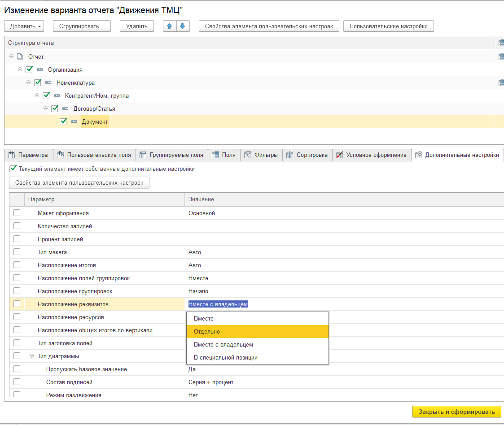Image resolution: width=504 pixels, height=425 pixels.
Task: Uncheck the Организация grouping checkbox
Action: 30,69
